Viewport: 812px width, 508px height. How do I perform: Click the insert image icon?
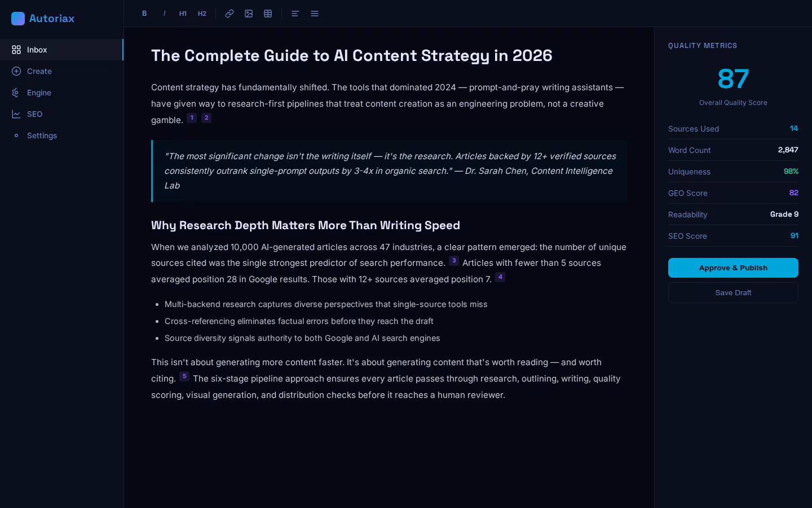(x=249, y=14)
